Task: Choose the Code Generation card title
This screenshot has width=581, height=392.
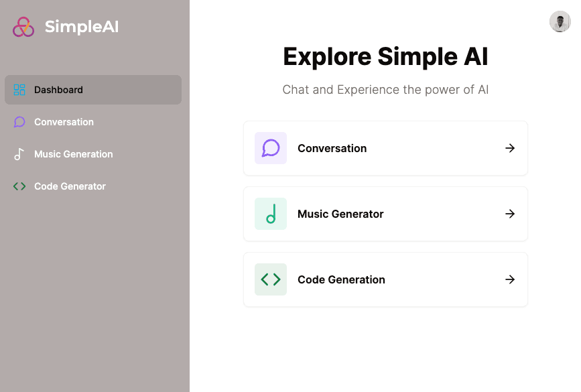Action: pyautogui.click(x=341, y=279)
